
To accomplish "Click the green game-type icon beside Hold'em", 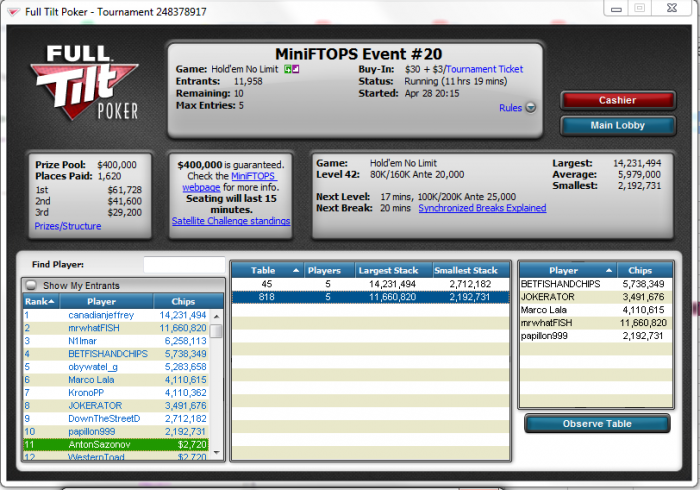I will pyautogui.click(x=288, y=69).
